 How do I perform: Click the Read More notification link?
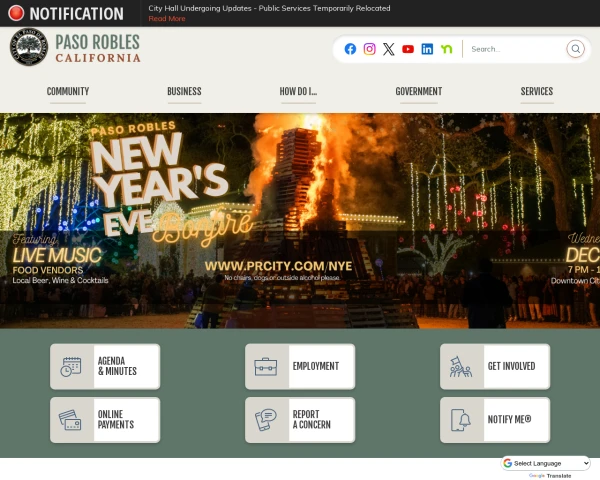(x=167, y=19)
